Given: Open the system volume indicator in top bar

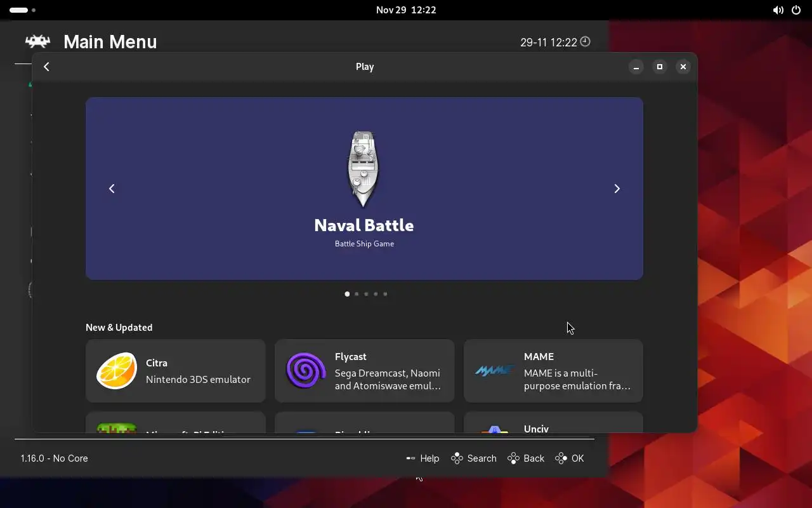Looking at the screenshot, I should click(x=778, y=10).
